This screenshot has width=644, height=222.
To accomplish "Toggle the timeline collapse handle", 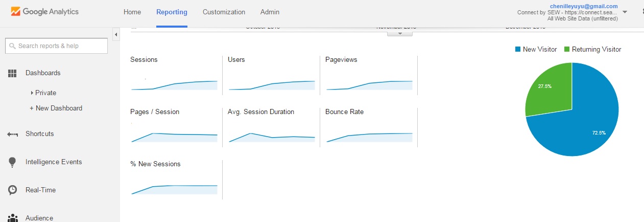I will (x=400, y=33).
